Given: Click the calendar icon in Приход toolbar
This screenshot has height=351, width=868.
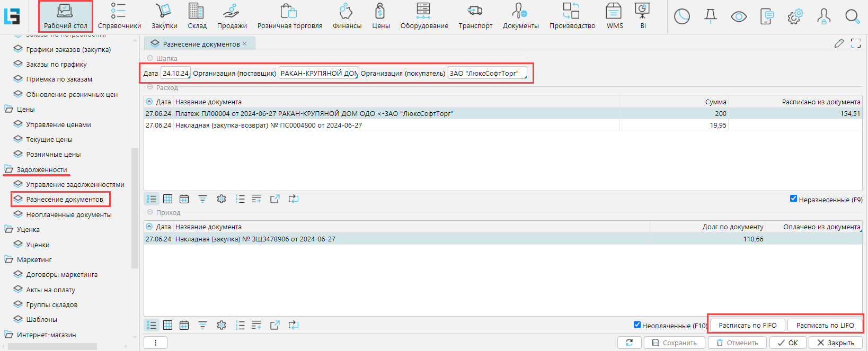Looking at the screenshot, I should pos(184,325).
